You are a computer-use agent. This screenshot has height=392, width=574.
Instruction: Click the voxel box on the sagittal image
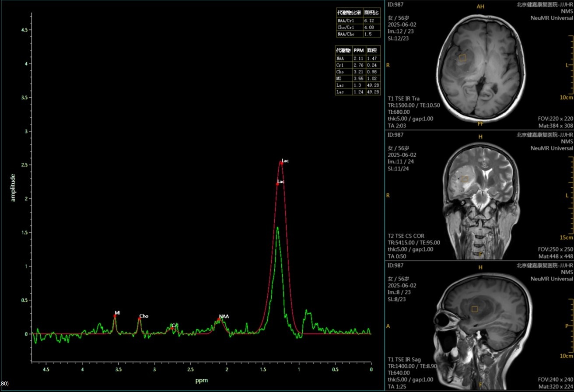click(474, 309)
